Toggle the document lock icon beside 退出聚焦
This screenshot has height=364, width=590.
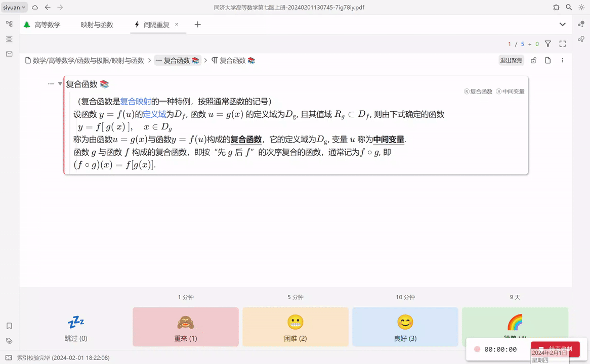point(533,60)
